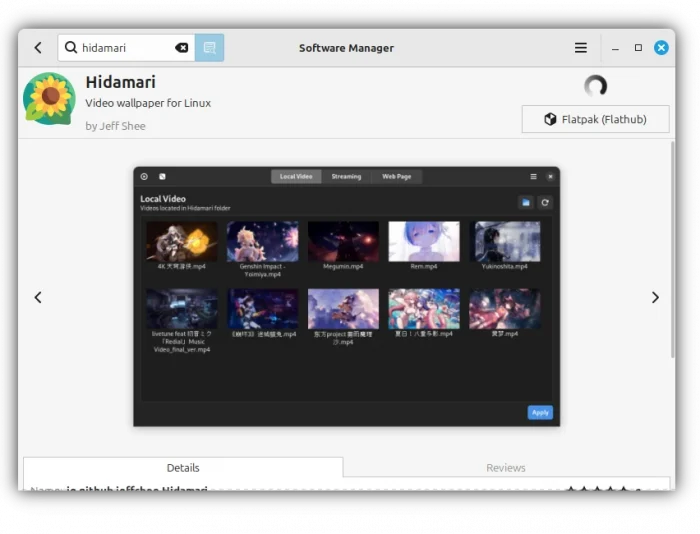This screenshot has height=534, width=700.
Task: Click the Flatpak (Flathub) button
Action: point(595,119)
